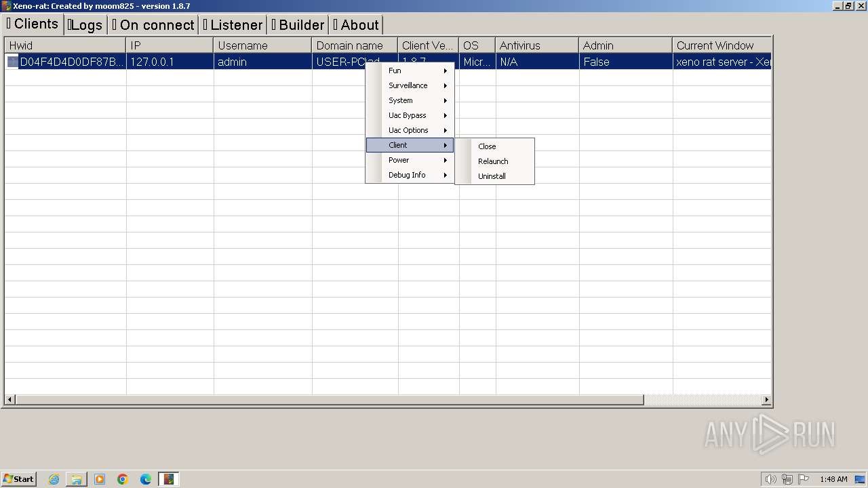Choose Uninstall from Client submenu
Screen dimensions: 868x488
pyautogui.click(x=494, y=176)
